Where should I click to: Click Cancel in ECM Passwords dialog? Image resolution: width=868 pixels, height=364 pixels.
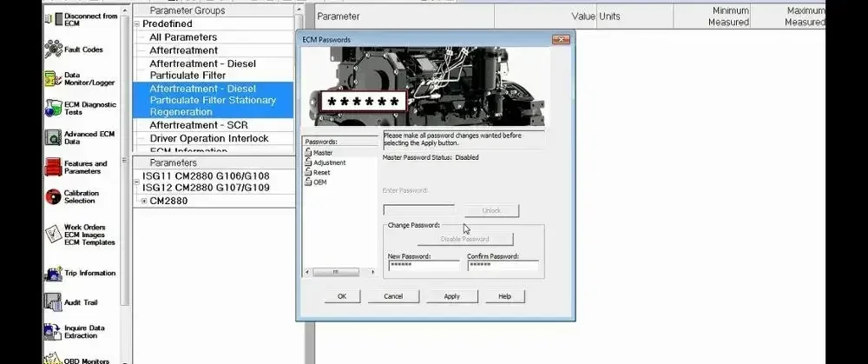393,296
